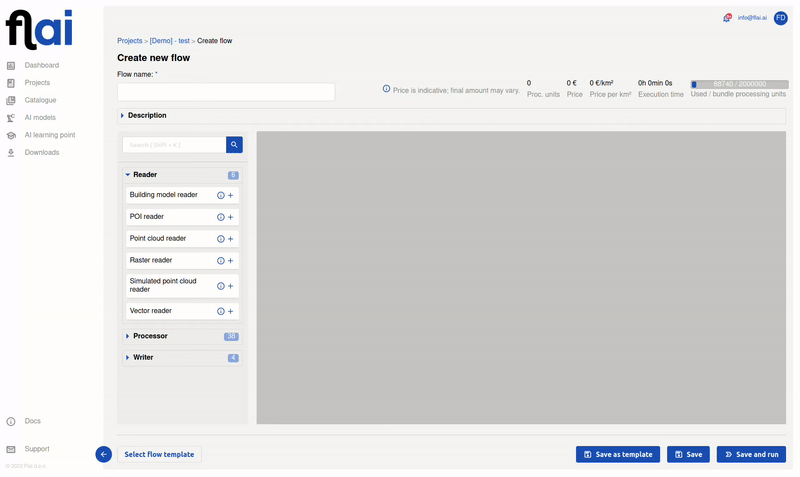Go to Dashboard page
The image size is (800, 477).
click(42, 65)
